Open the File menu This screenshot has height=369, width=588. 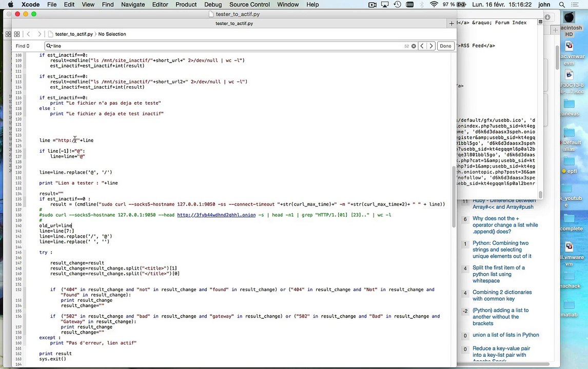click(x=52, y=5)
